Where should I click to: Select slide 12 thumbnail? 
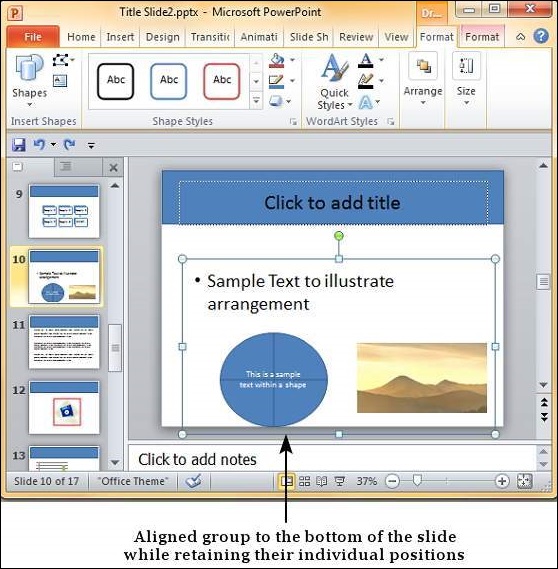click(64, 407)
